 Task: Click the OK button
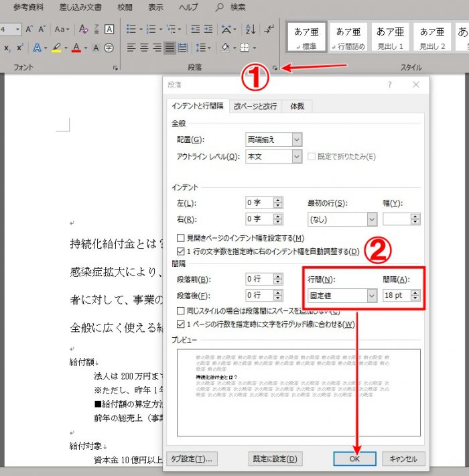(x=354, y=459)
